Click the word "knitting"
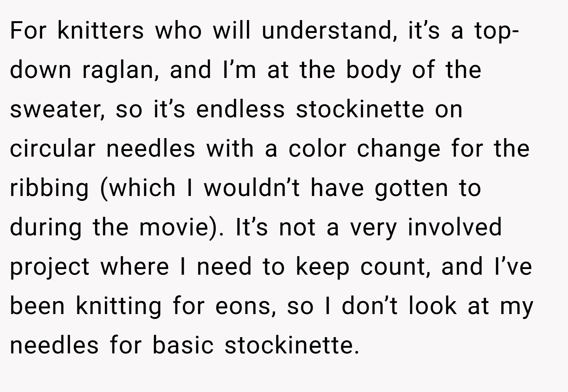Image resolution: width=568 pixels, height=392 pixels. point(119,307)
